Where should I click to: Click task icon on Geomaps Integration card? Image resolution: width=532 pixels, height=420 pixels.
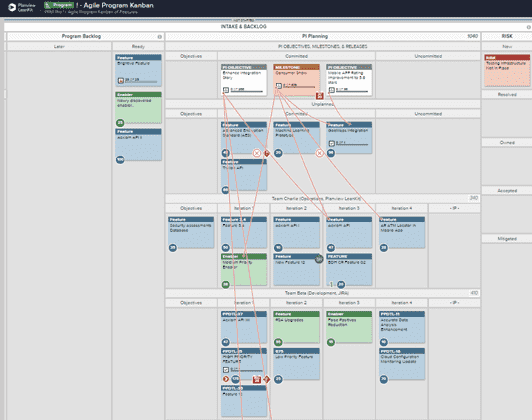click(331, 144)
